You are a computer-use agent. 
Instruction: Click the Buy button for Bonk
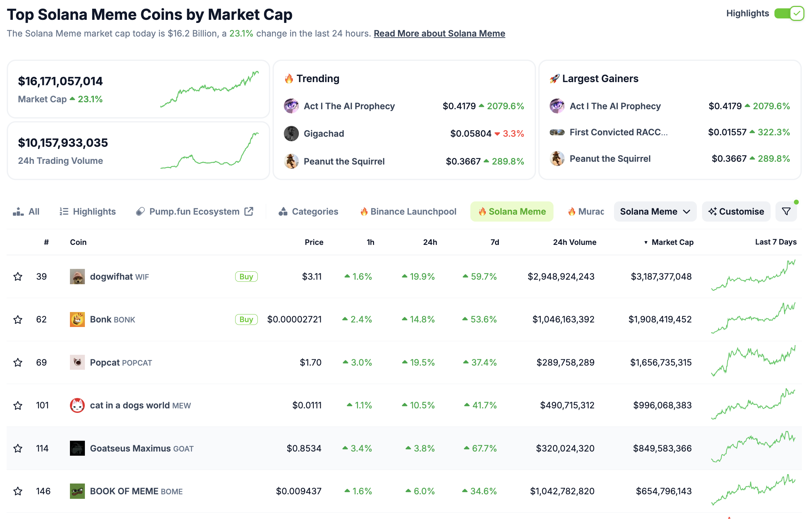coord(246,319)
